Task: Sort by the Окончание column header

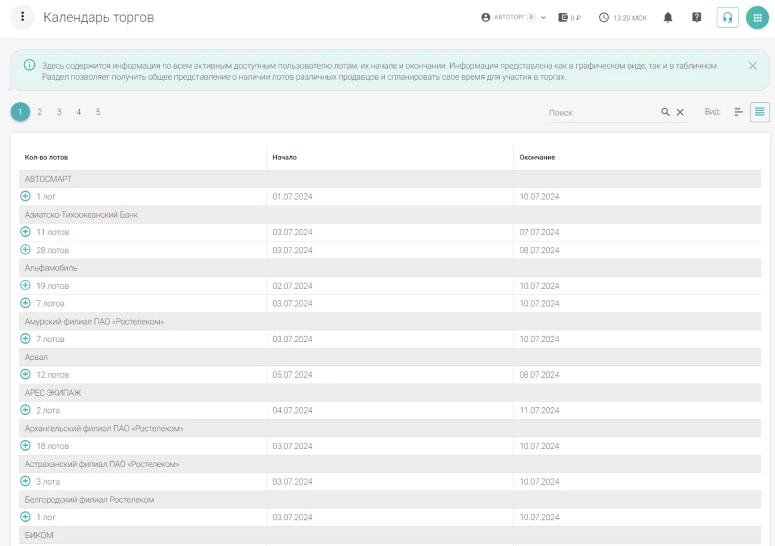Action: coord(537,157)
